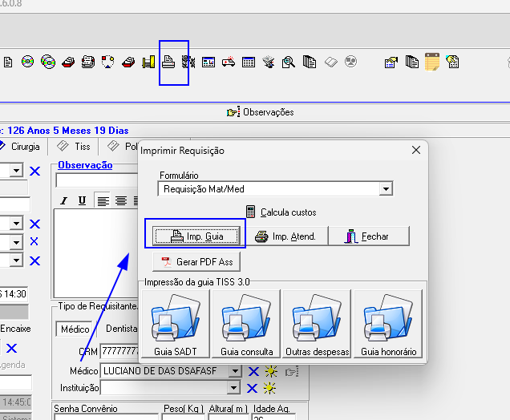This screenshot has width=510, height=420.
Task: Click the double CD toolbar icon
Action: pyautogui.click(x=48, y=62)
